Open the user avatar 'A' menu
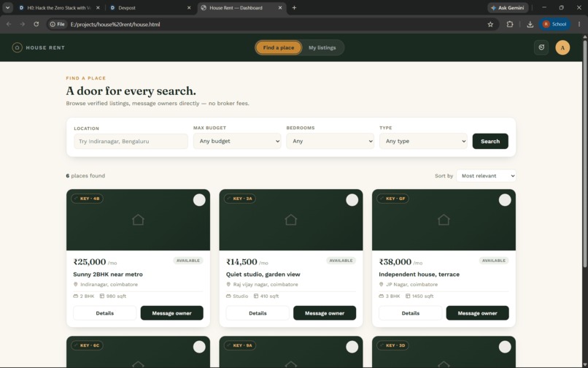588x368 pixels. 562,47
